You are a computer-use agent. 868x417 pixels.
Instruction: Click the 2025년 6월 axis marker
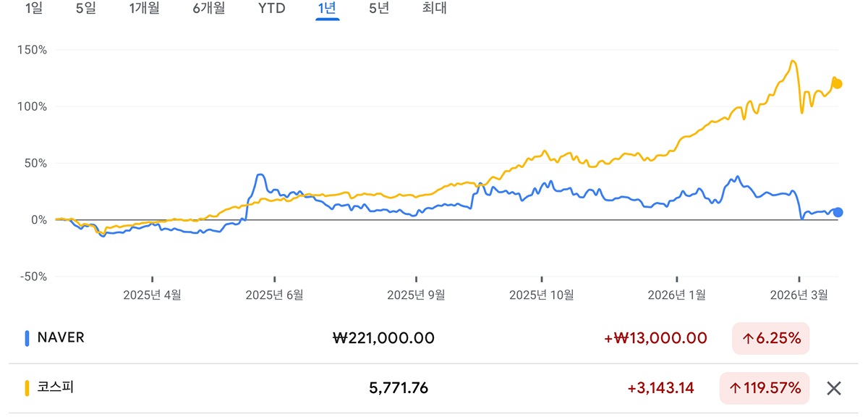pos(274,295)
